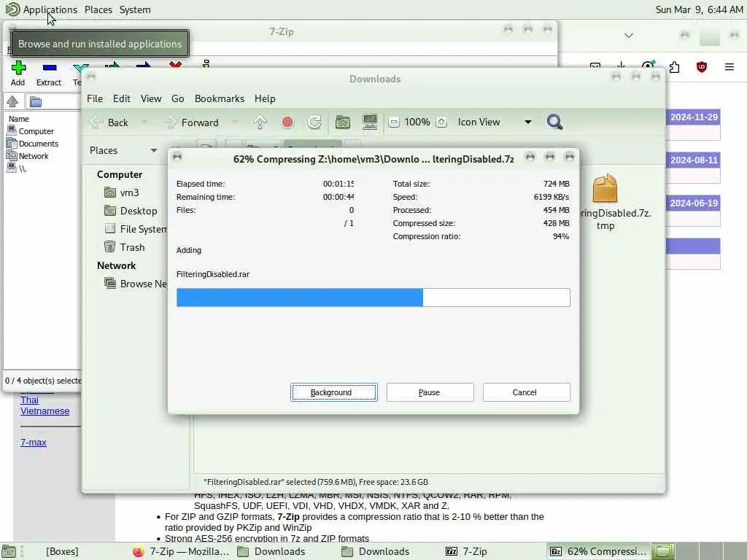Click the MATE logo icon in top panel

[x=12, y=9]
